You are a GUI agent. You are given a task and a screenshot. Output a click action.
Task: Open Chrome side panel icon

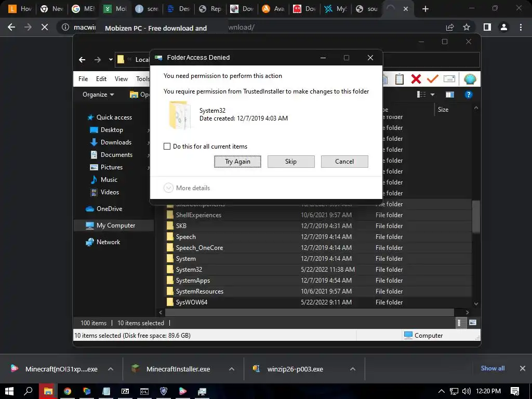coord(487,27)
